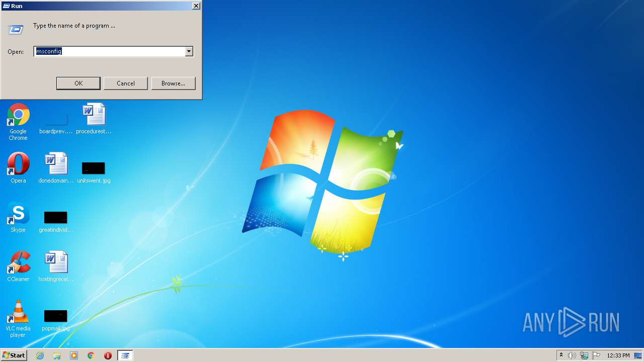
Task: Open the network status tray icon
Action: (584, 355)
